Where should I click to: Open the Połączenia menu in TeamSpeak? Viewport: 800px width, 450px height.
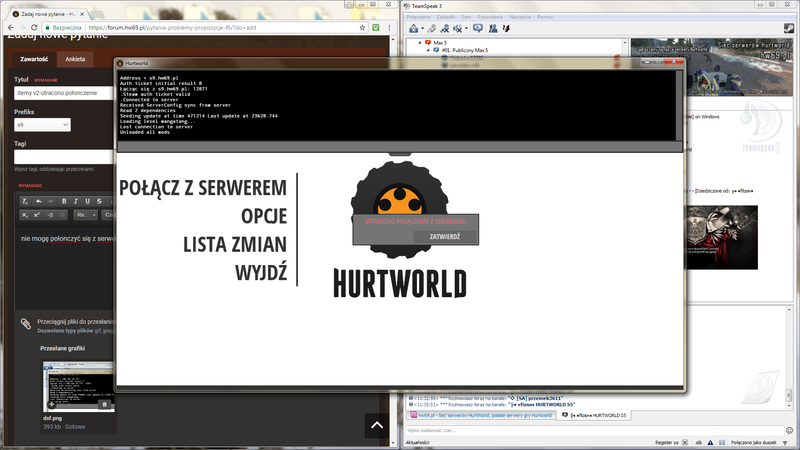click(x=418, y=17)
